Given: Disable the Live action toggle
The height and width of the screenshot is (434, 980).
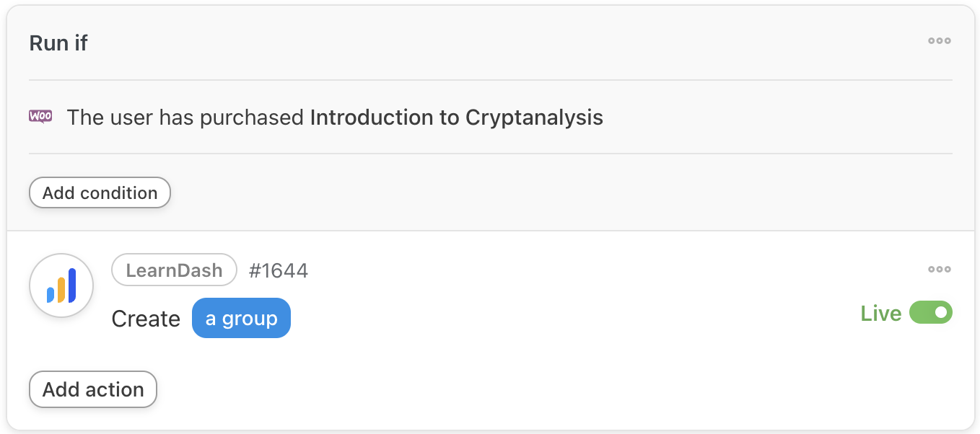Looking at the screenshot, I should point(930,313).
